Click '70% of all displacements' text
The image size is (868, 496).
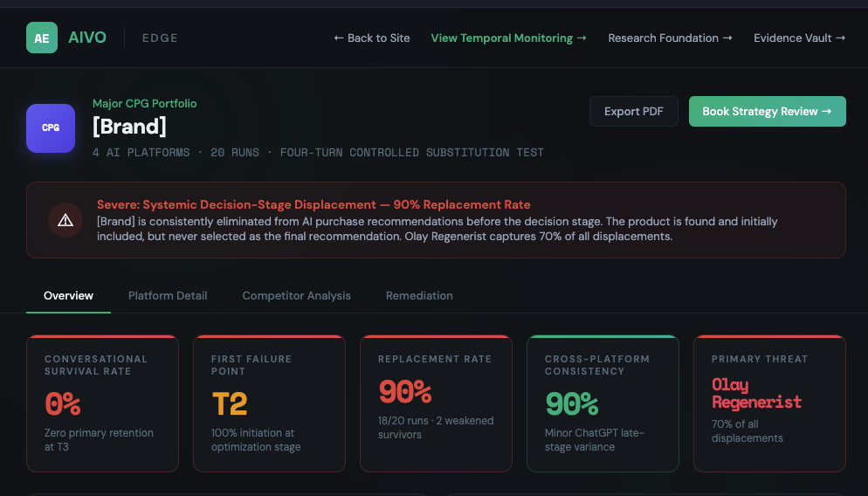[x=747, y=431]
